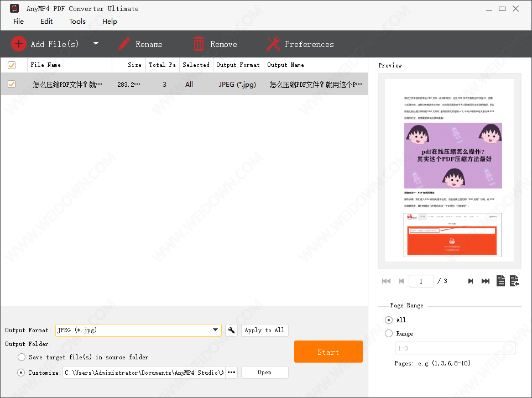Click the Preferences toolbar label

(309, 44)
